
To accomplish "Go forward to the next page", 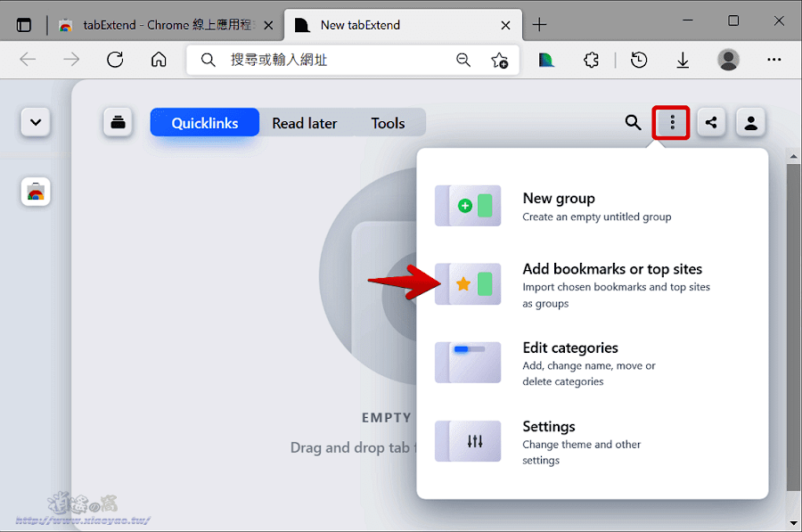I will 71,60.
